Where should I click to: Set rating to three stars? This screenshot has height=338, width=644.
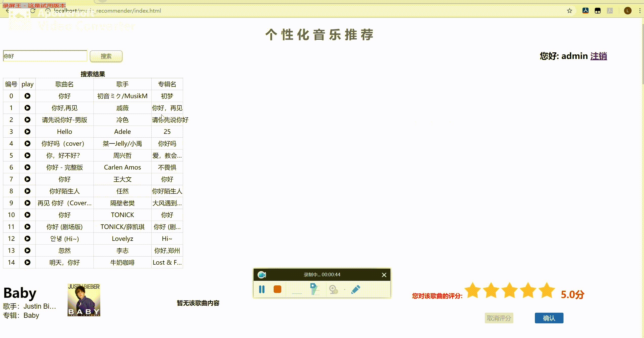coord(509,290)
